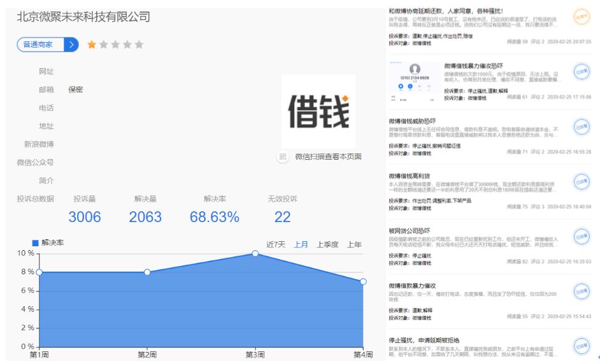Click blue stamp beside 被网贷公司恐吓
The image size is (600, 364).
tap(582, 237)
